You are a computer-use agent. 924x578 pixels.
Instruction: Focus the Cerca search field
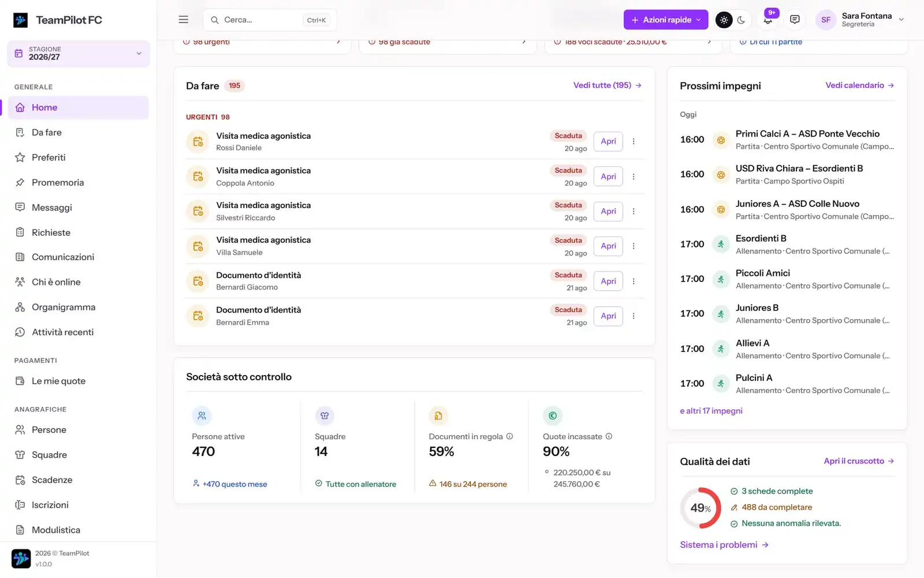(x=270, y=20)
